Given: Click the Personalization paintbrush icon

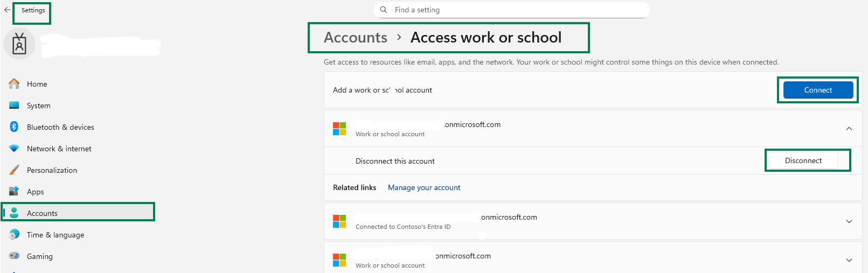Looking at the screenshot, I should tap(14, 170).
